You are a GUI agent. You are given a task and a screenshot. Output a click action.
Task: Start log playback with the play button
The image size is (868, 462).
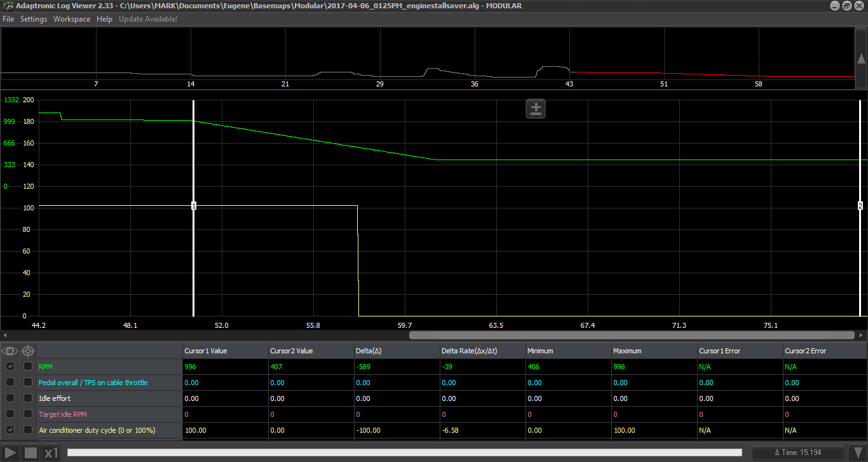coord(11,452)
